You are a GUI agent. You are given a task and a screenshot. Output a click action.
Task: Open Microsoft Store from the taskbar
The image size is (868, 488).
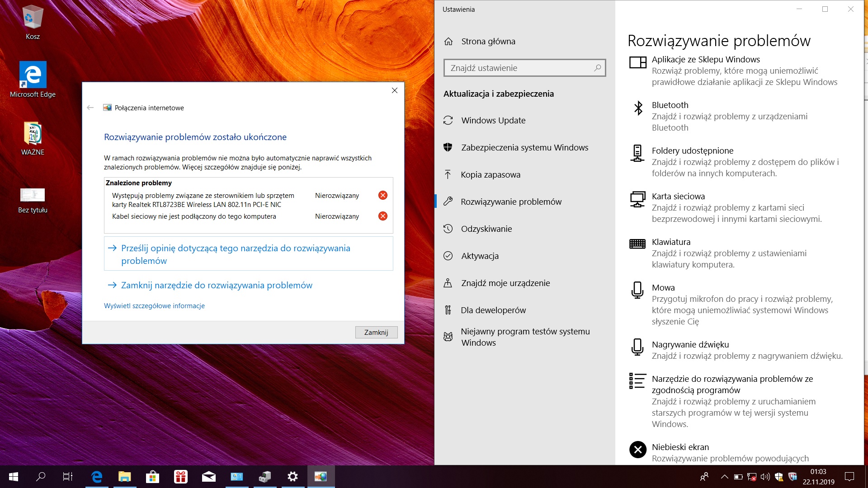point(152,477)
